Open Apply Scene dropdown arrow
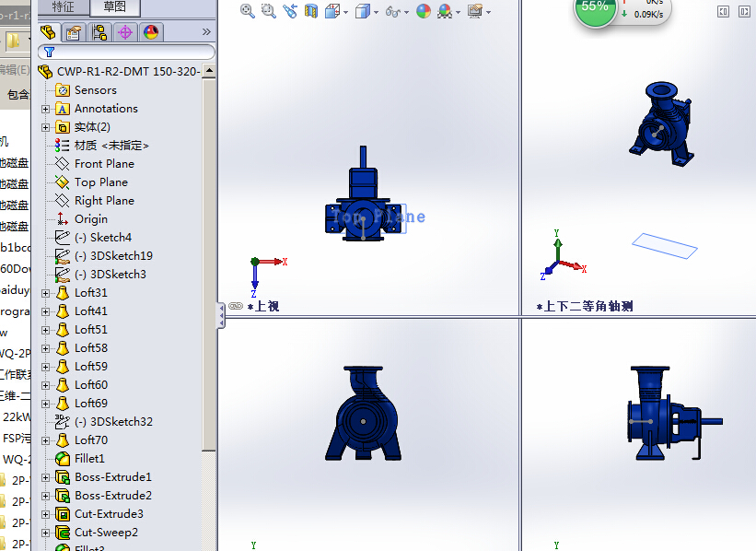Image resolution: width=756 pixels, height=551 pixels. (458, 13)
